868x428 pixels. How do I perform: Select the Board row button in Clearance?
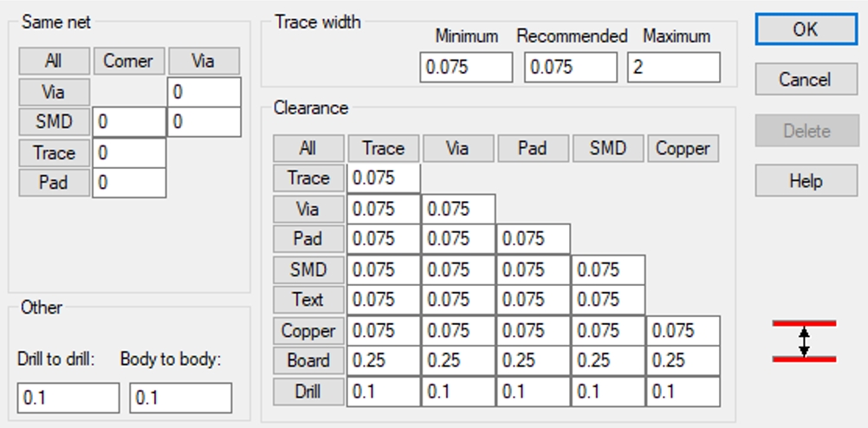click(x=308, y=360)
